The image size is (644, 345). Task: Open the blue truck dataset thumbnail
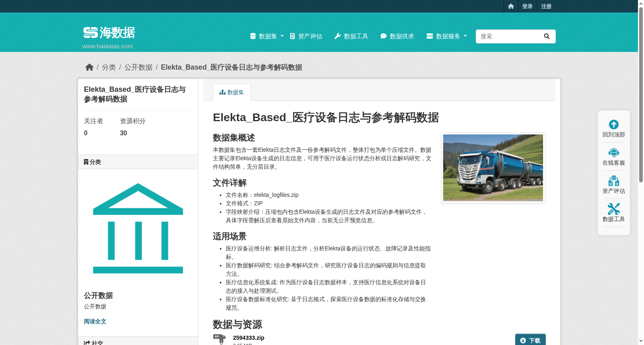pos(493,168)
